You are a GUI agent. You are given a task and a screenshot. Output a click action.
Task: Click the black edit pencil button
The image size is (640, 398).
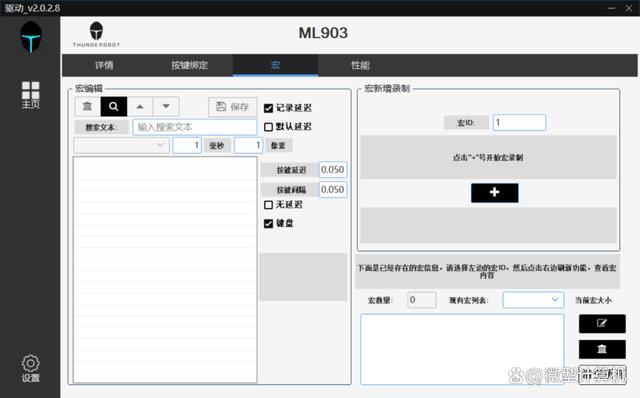[x=602, y=324]
